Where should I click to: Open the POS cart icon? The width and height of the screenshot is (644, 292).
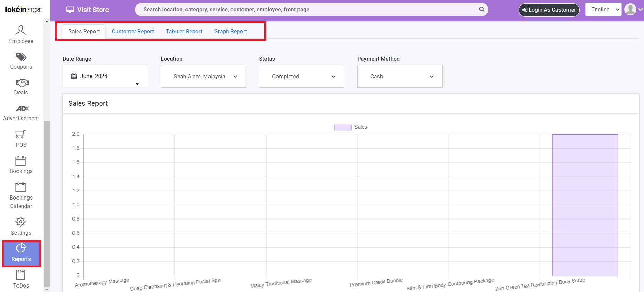pos(21,134)
